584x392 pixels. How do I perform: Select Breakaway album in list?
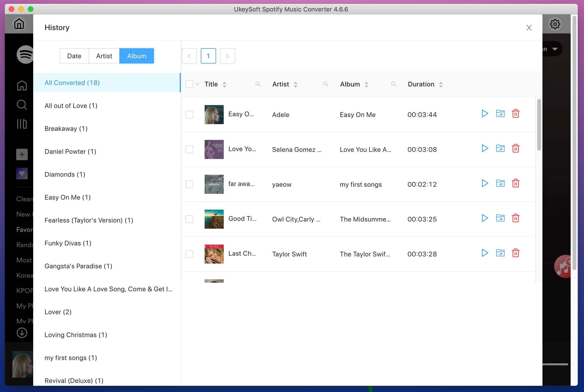coord(107,128)
